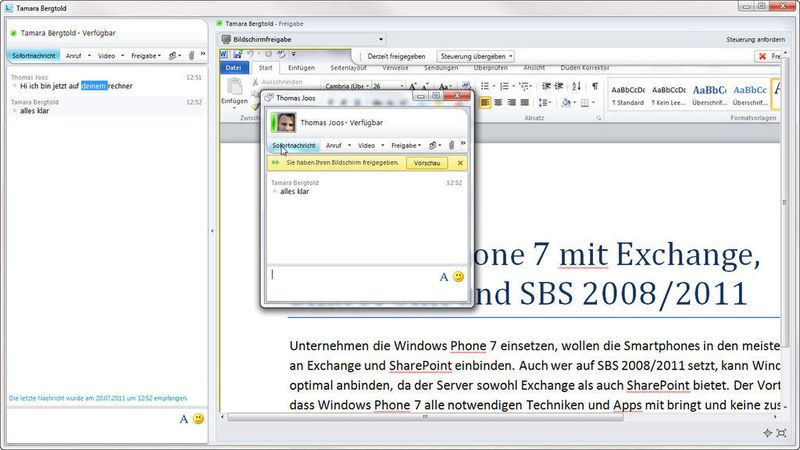The height and width of the screenshot is (450, 800).
Task: Click the Vorschau button in yellow notification
Action: pyautogui.click(x=427, y=163)
